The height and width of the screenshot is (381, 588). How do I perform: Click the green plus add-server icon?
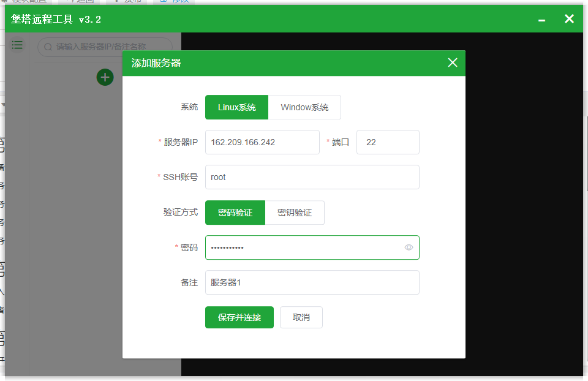(x=105, y=77)
